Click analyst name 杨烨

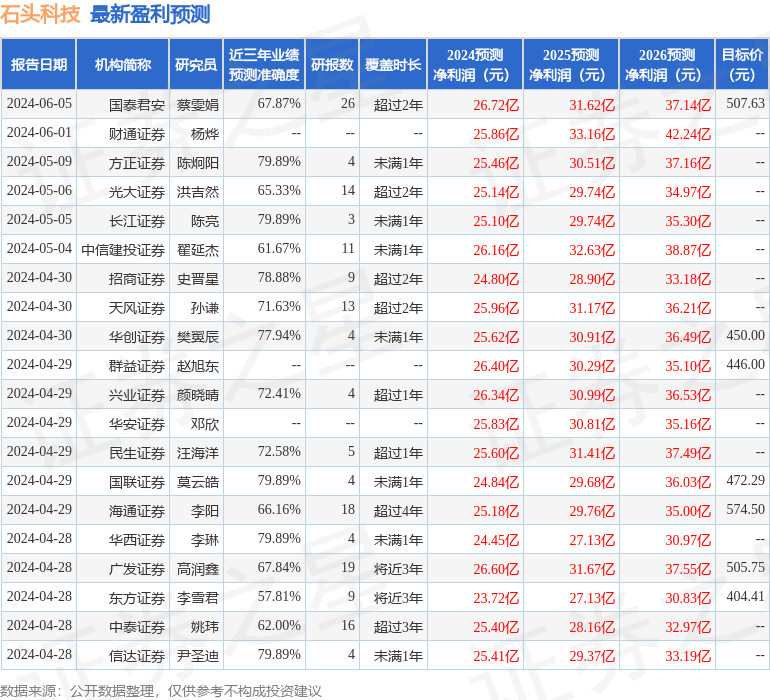click(x=205, y=134)
